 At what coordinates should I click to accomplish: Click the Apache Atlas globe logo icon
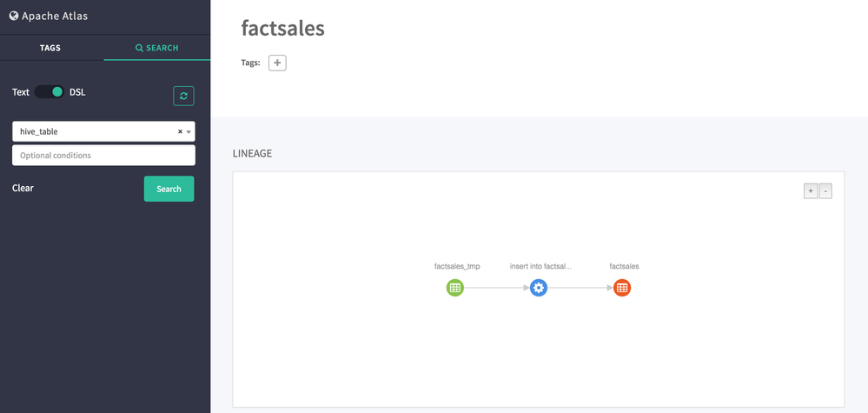(14, 16)
